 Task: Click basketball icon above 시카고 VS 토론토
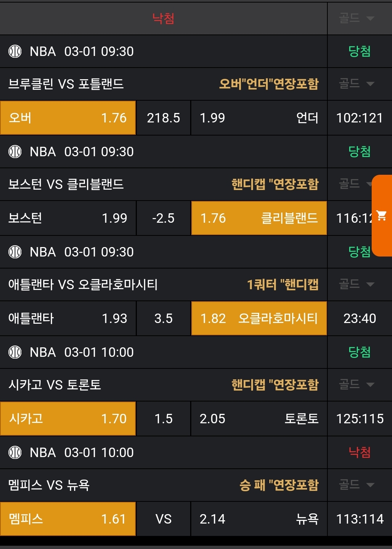tap(15, 352)
